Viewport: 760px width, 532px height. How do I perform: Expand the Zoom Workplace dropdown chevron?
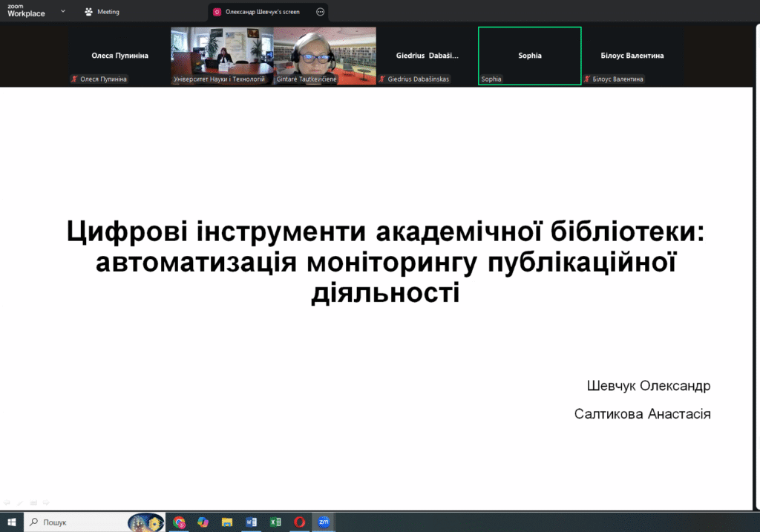tap(63, 12)
